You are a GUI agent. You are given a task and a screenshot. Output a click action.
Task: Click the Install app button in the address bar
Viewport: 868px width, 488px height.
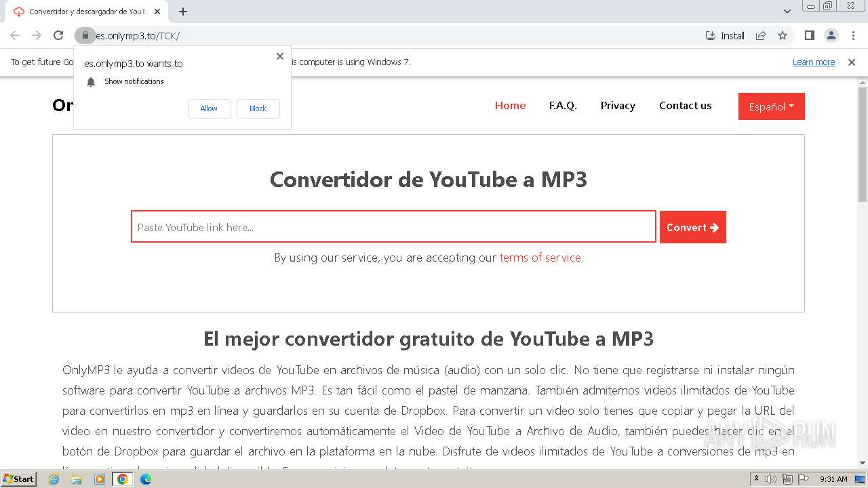(x=725, y=35)
